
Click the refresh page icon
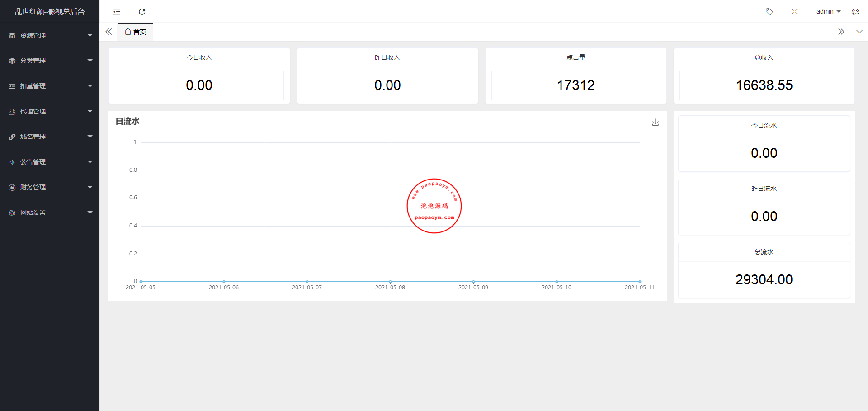[142, 12]
